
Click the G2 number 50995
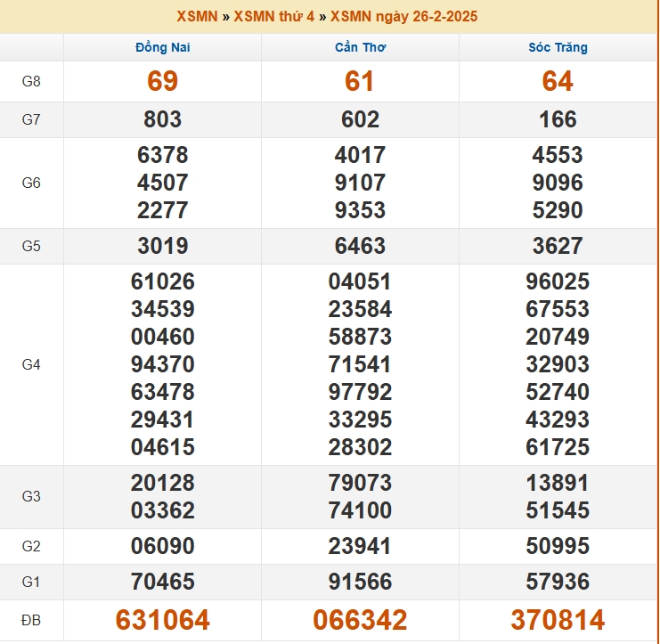click(558, 546)
